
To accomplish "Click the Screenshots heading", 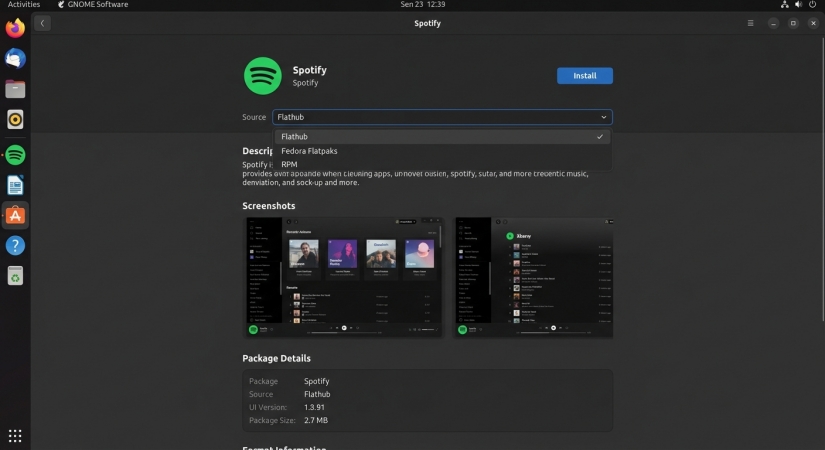I will (x=268, y=206).
